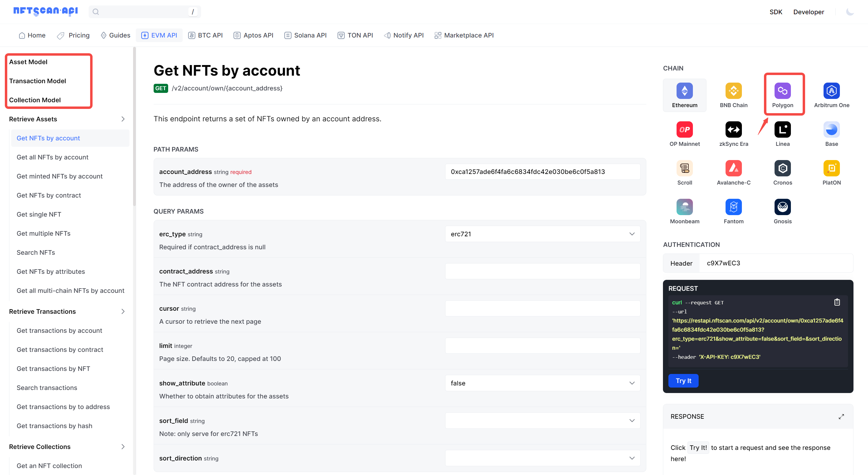The width and height of the screenshot is (868, 475).
Task: Expand the RESPONSE panel fullscreen
Action: pyautogui.click(x=841, y=416)
